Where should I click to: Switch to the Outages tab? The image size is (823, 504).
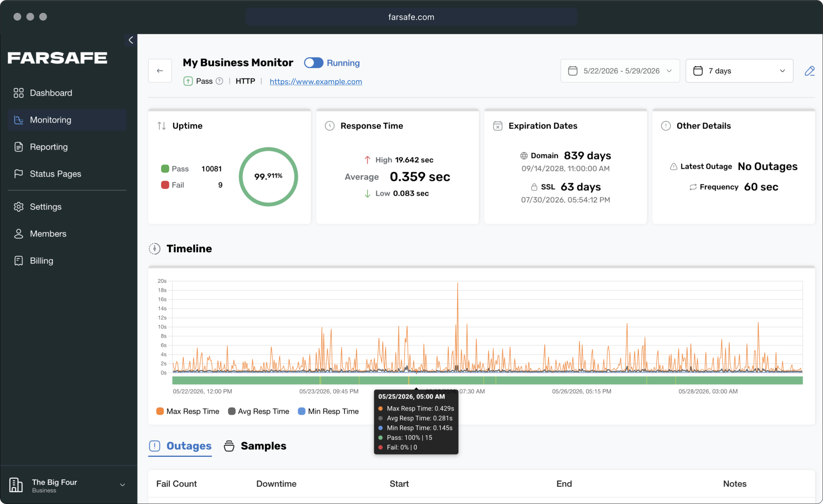point(180,446)
